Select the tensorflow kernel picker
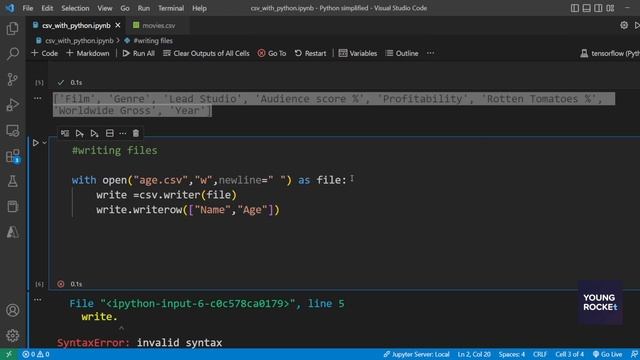640x360 pixels. click(610, 53)
